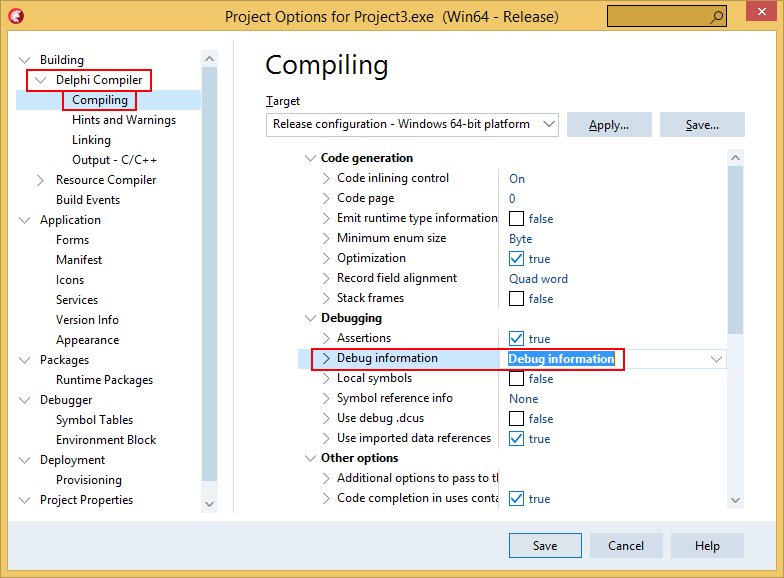Click the Apply... button

(x=609, y=124)
